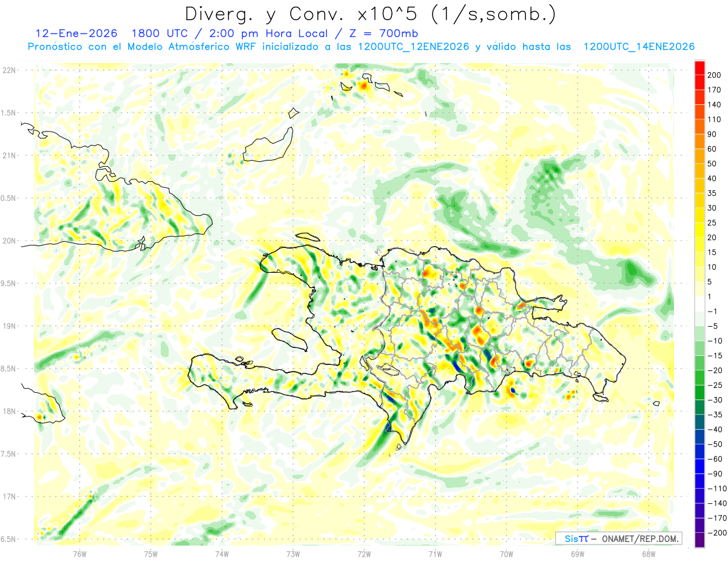Click the 18N latitude label

coord(10,411)
